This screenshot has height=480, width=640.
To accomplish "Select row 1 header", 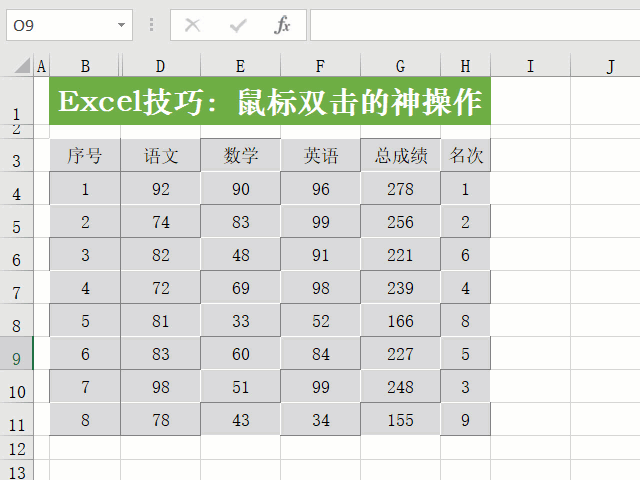I will [x=16, y=101].
